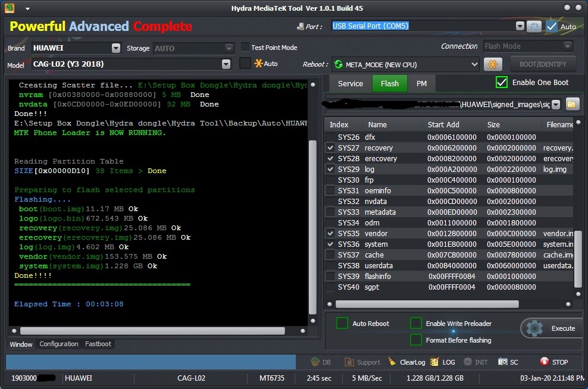
Task: Expand the Reboot META_MODE dropdown
Action: coord(474,64)
